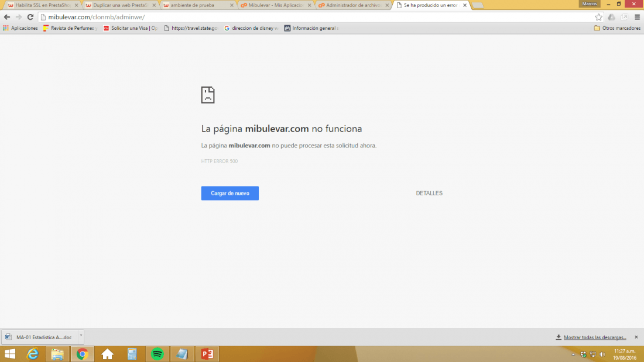Open File Explorer from the taskbar
The width and height of the screenshot is (644, 362).
pyautogui.click(x=57, y=354)
